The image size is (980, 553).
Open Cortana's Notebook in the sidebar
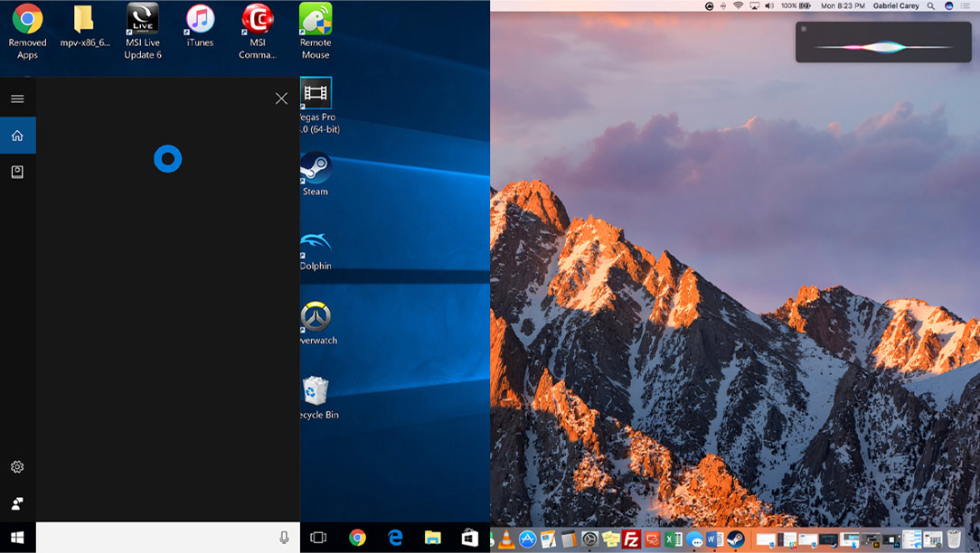tap(17, 172)
